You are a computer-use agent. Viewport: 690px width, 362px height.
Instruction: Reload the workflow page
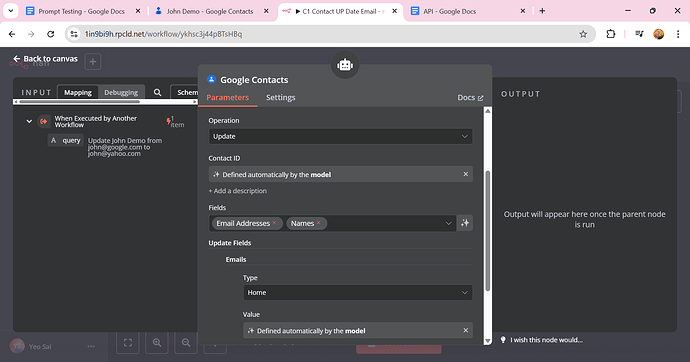tap(51, 34)
